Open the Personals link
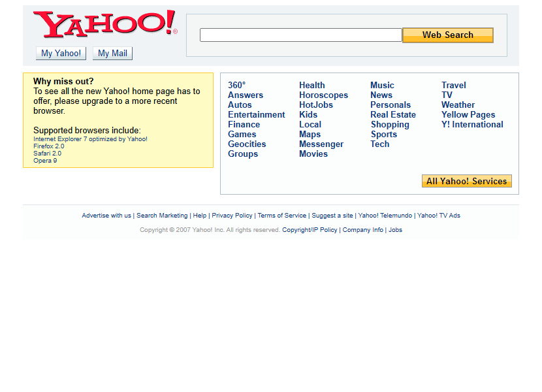 [x=391, y=105]
